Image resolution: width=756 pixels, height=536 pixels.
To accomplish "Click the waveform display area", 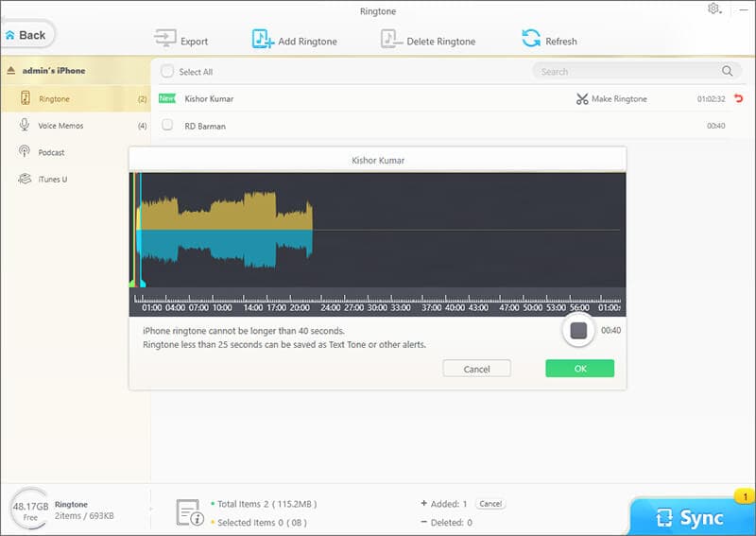I will (x=377, y=230).
